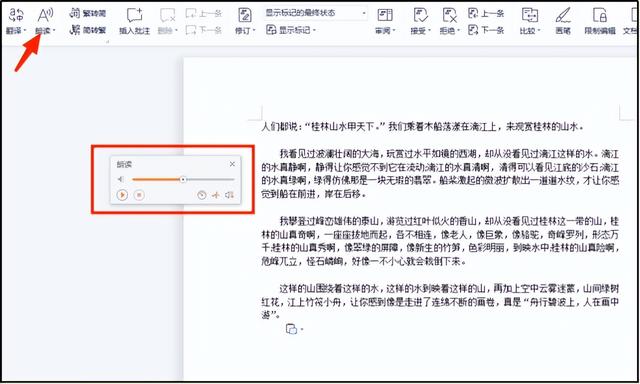640x384 pixels.
Task: Convert text with 简转繁
Action: [87, 29]
